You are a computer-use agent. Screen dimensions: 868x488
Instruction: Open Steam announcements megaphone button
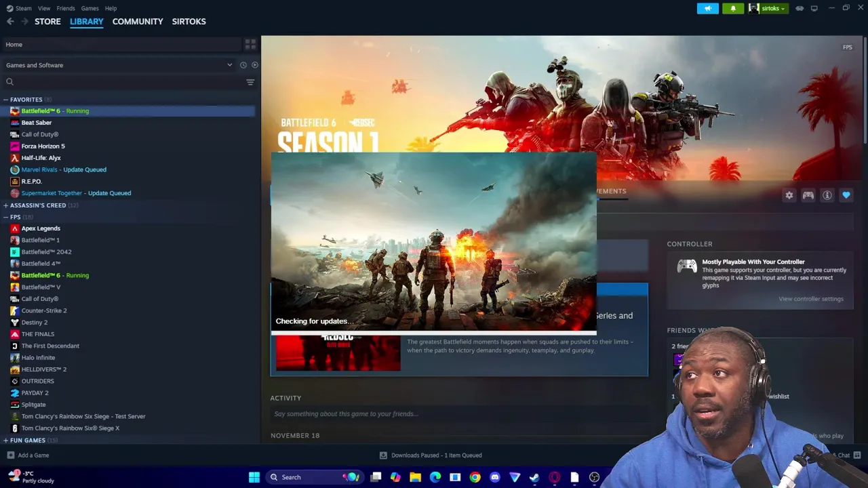pos(707,8)
